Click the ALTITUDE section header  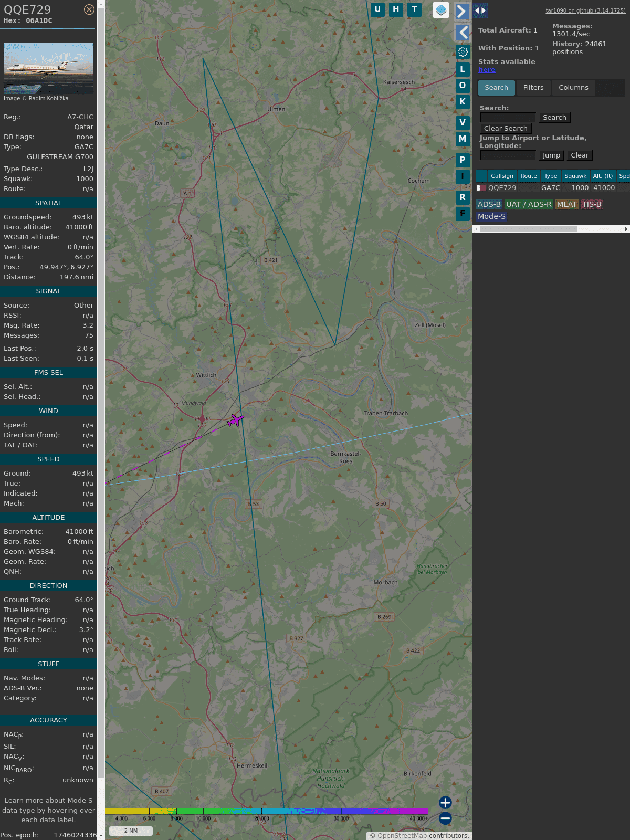[48, 518]
